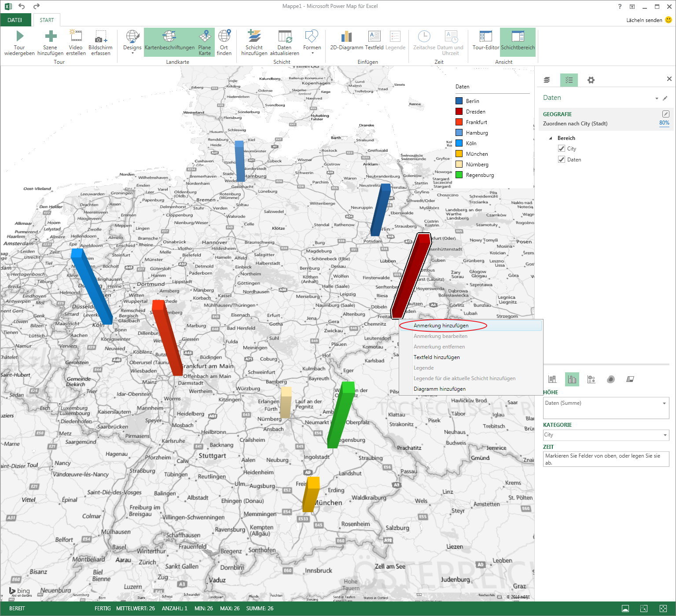
Task: Open City category dropdown
Action: point(665,435)
